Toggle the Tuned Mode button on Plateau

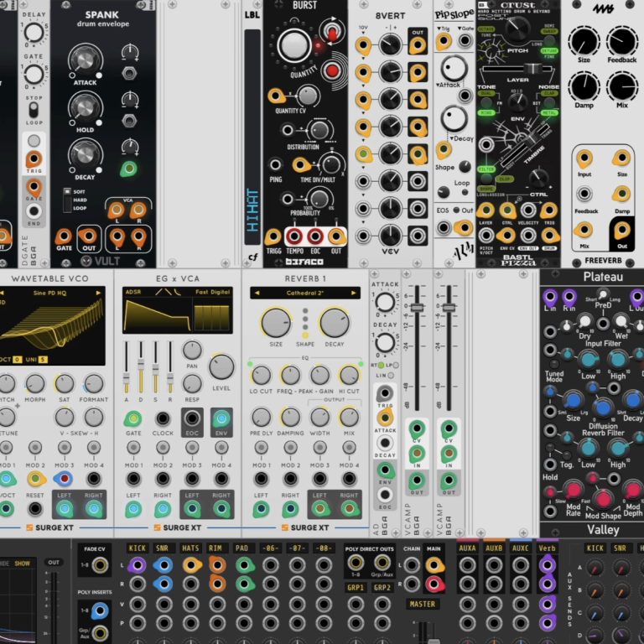coord(554,364)
